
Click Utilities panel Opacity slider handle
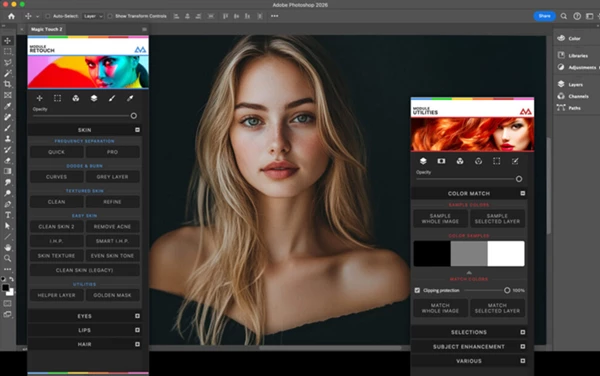[519, 179]
